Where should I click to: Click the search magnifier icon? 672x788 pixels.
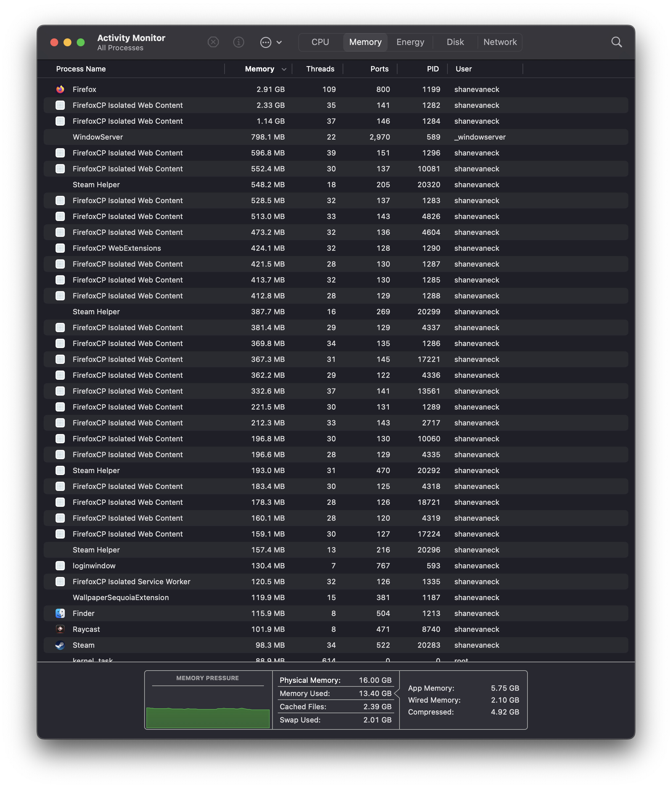(x=616, y=42)
